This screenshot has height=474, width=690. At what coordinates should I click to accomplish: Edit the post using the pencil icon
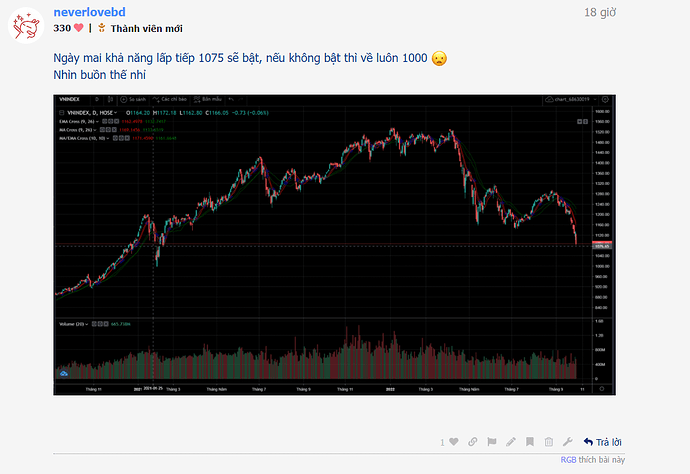510,441
